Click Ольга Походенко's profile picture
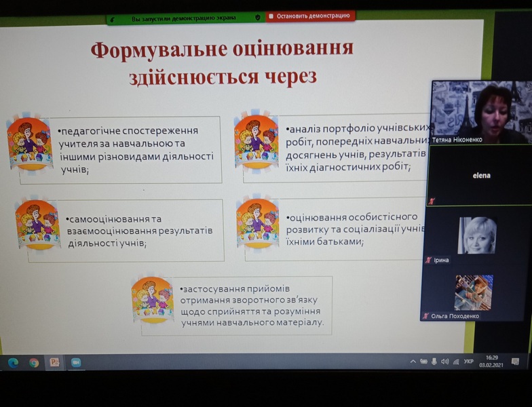This screenshot has height=407, width=532. coord(474,292)
